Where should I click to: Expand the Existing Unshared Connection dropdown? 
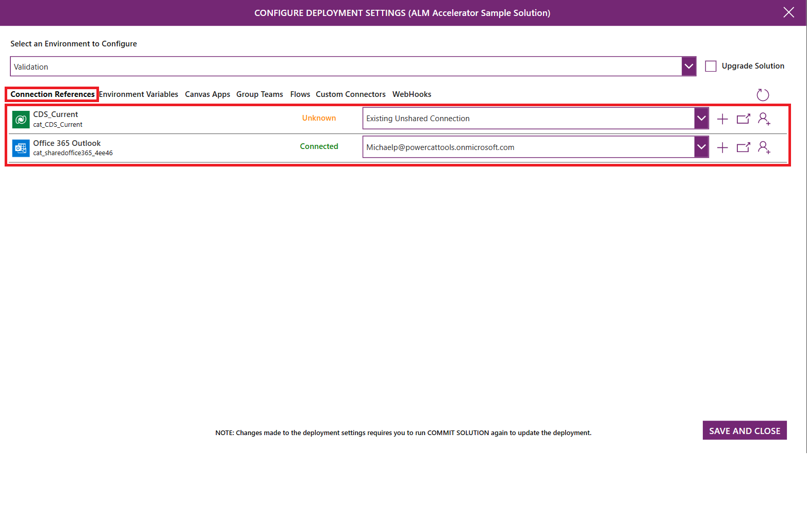[701, 118]
